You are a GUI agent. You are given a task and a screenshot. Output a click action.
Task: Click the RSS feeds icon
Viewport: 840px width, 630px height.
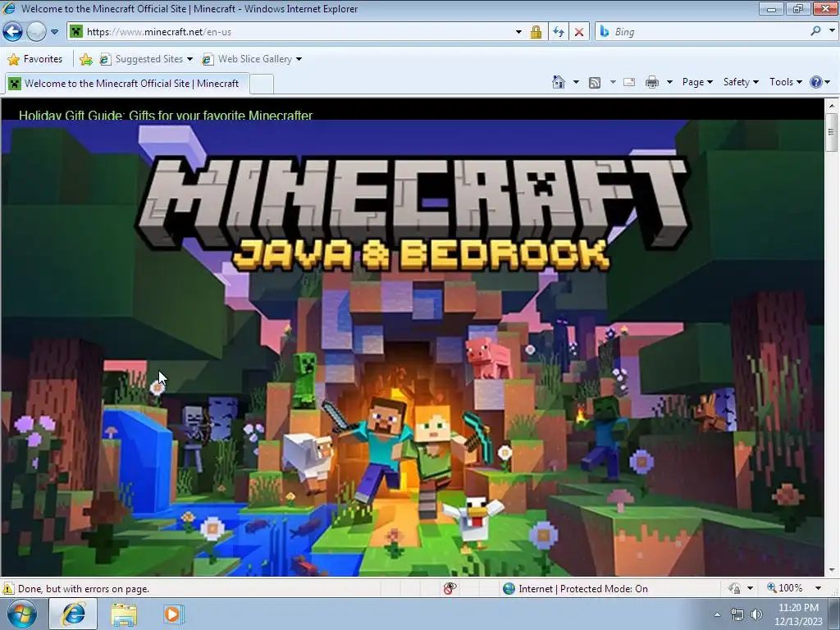tap(595, 82)
